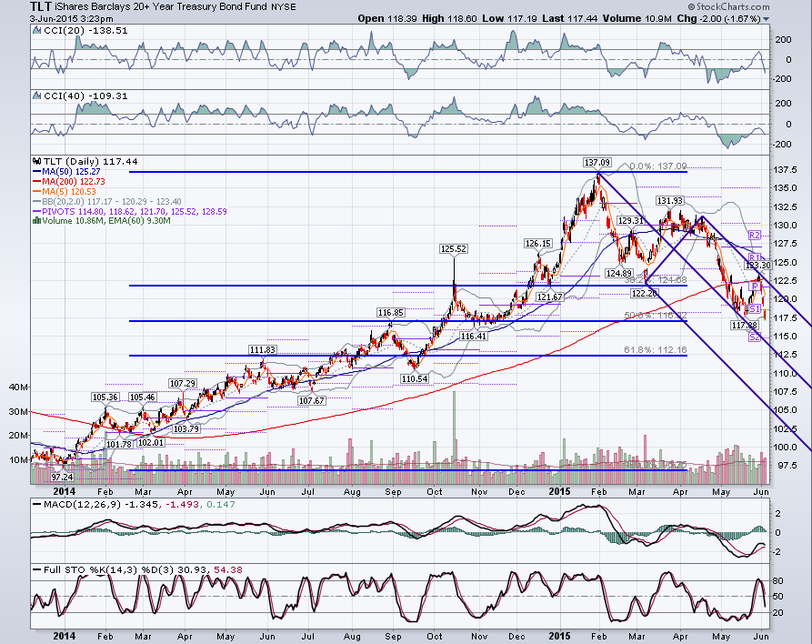Viewport: 812px width, 644px height.
Task: Click the "0.0%: 137.09" Fibonacci label
Action: [x=658, y=166]
